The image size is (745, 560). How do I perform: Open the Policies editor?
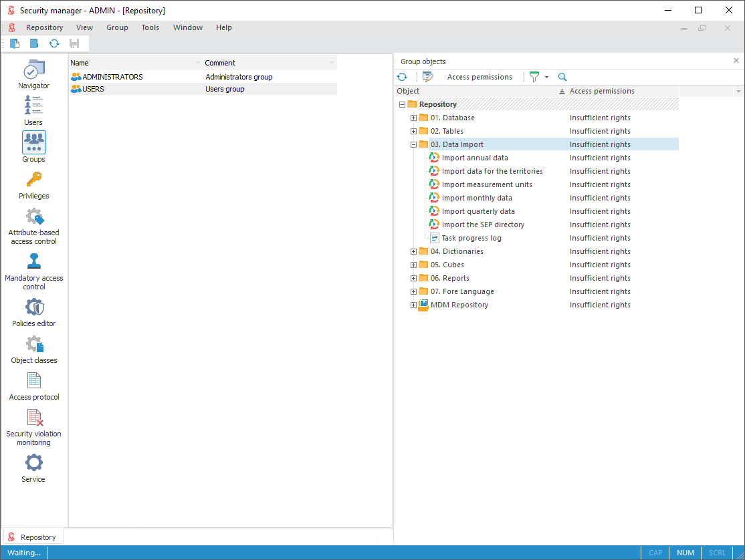click(x=33, y=313)
